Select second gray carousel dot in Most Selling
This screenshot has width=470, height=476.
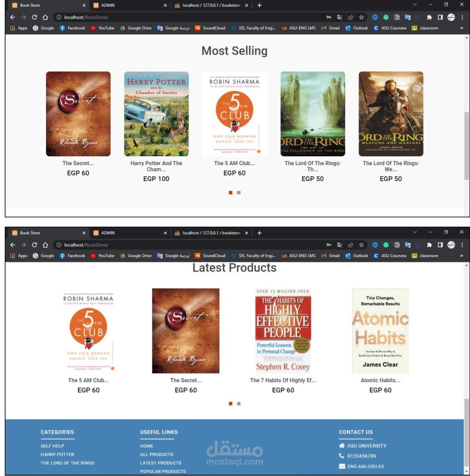239,193
